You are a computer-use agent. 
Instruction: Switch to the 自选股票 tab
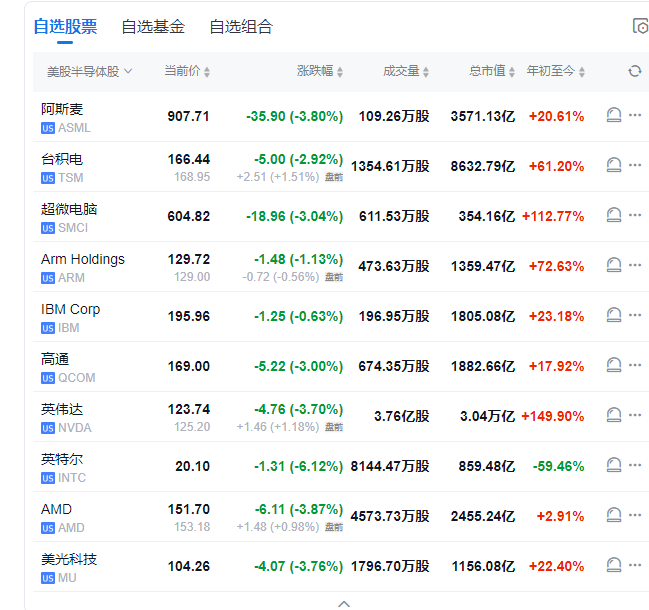[65, 26]
